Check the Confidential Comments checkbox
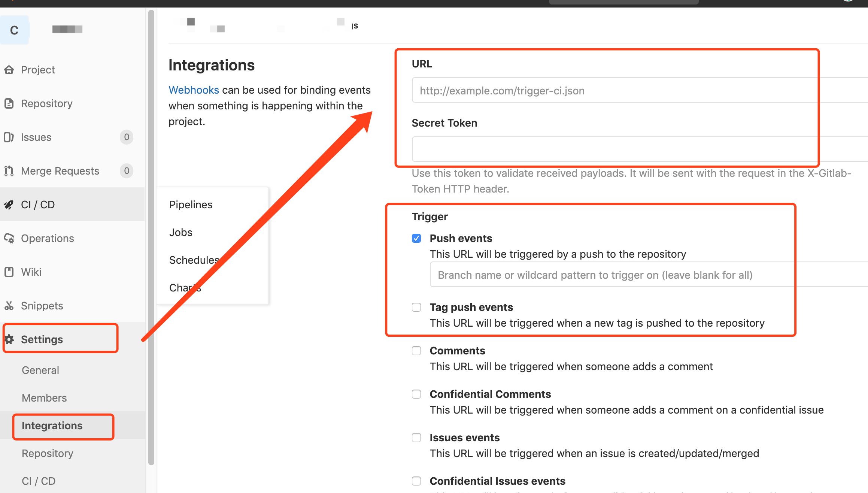Screen dimensions: 868x493 click(416, 394)
